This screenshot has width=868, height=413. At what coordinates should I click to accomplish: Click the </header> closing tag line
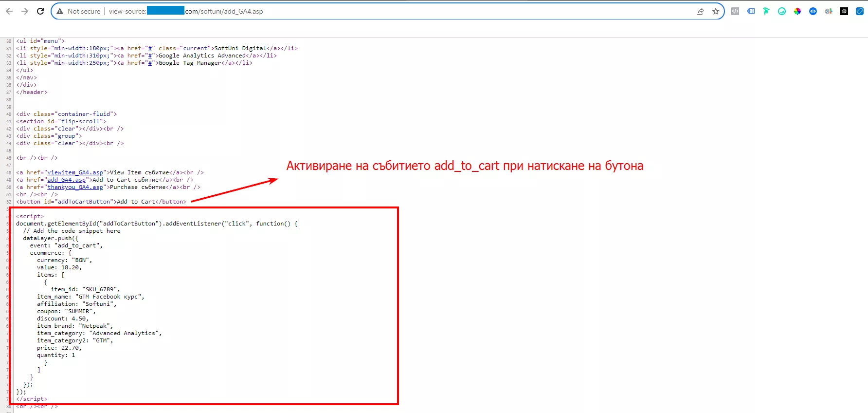[32, 92]
